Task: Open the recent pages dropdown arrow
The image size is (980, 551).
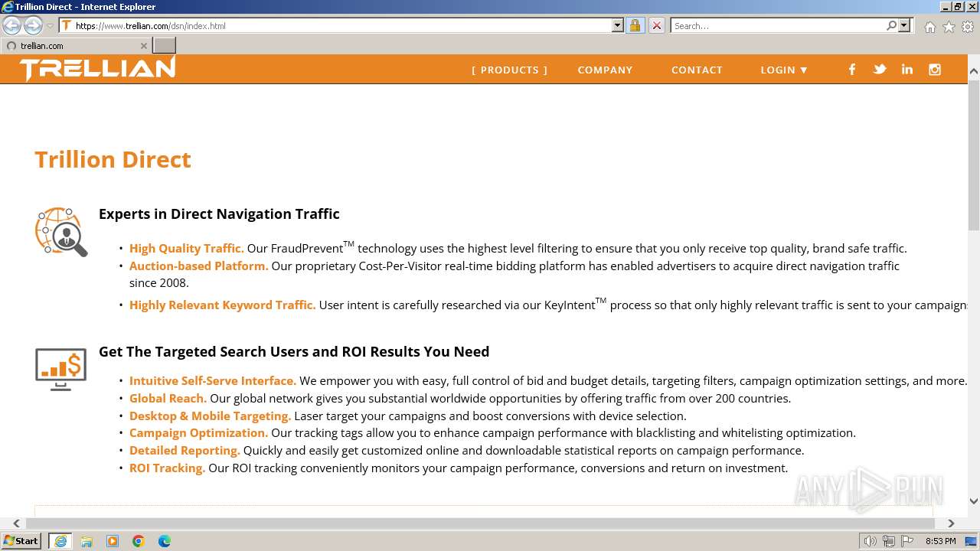Action: [x=50, y=26]
